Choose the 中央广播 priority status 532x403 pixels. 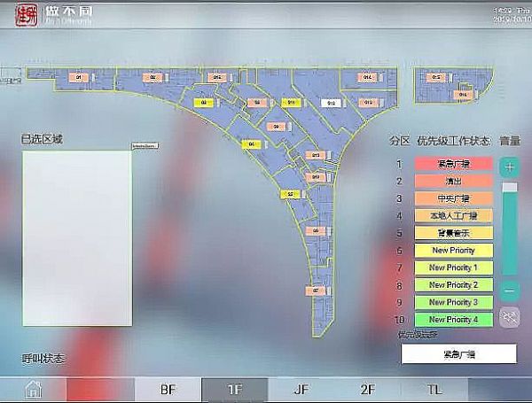[x=452, y=198]
